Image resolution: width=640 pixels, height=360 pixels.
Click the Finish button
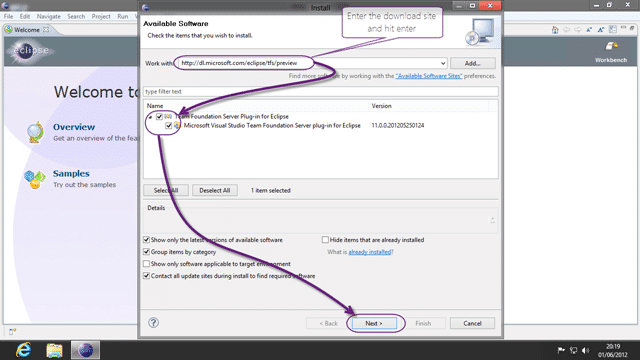pos(423,323)
